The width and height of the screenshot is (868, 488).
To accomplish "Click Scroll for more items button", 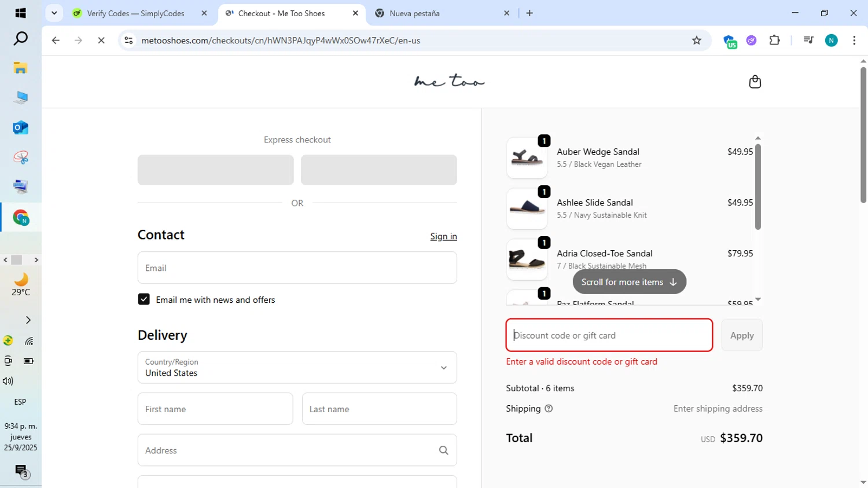I will point(629,282).
